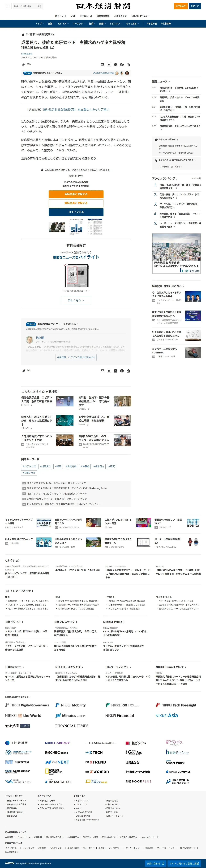Open the NIKKEI COMPASS logo
Screen dimensions: 206x868
click(178, 772)
